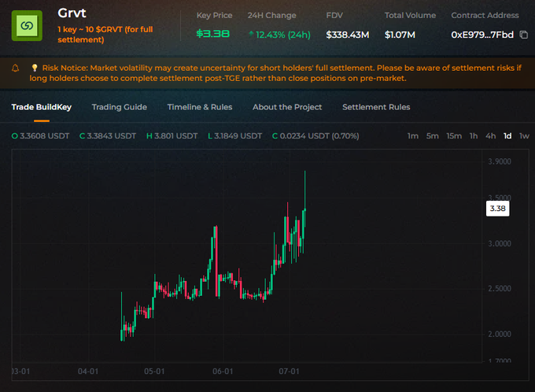535x392 pixels.
Task: Click the Grvt project title
Action: 72,13
